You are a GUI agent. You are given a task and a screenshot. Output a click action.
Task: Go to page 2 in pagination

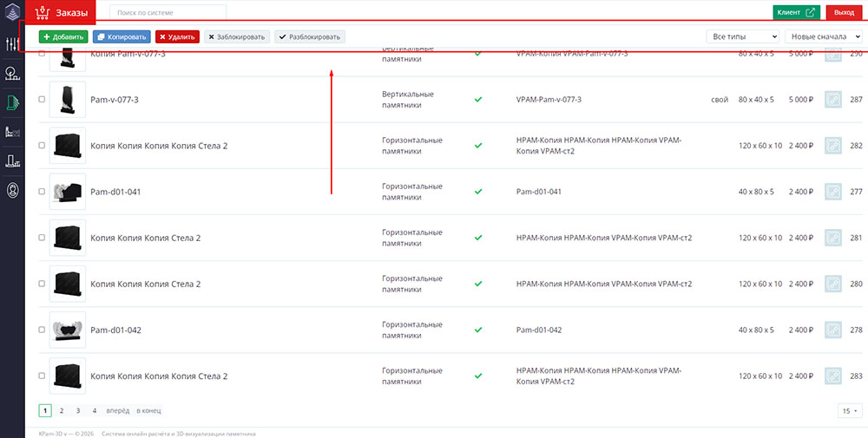(62, 410)
